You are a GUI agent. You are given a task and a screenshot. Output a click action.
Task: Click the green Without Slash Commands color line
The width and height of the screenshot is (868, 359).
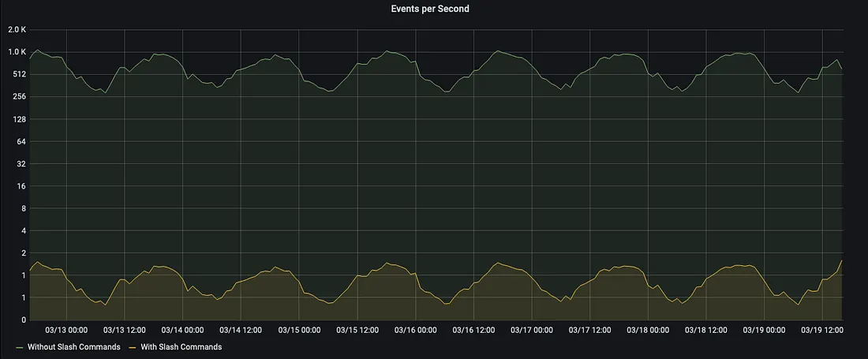[x=20, y=346]
